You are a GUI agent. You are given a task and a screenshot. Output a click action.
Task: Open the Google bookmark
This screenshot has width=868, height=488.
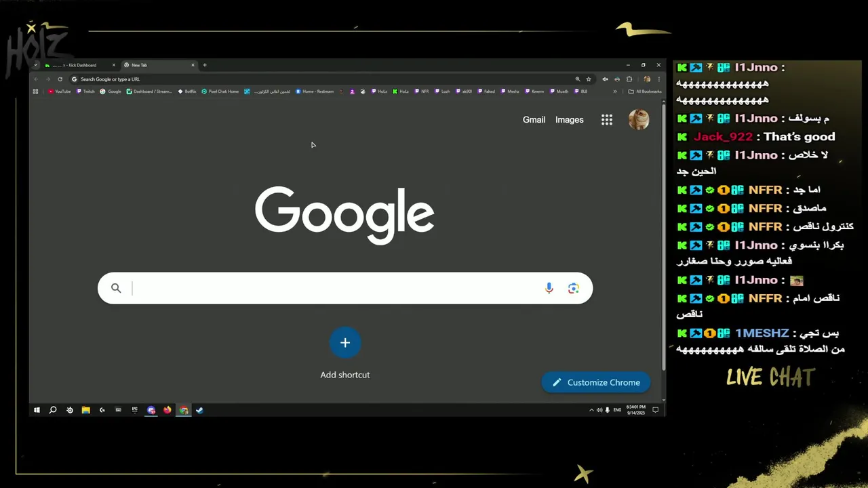pos(111,91)
